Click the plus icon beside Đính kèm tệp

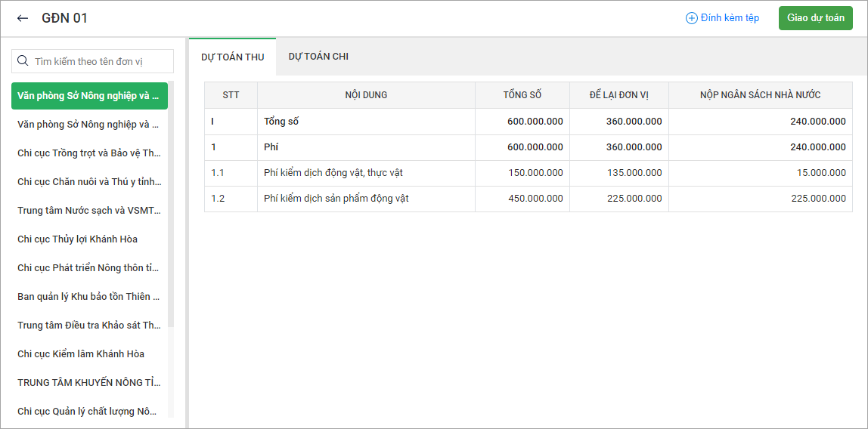(691, 18)
